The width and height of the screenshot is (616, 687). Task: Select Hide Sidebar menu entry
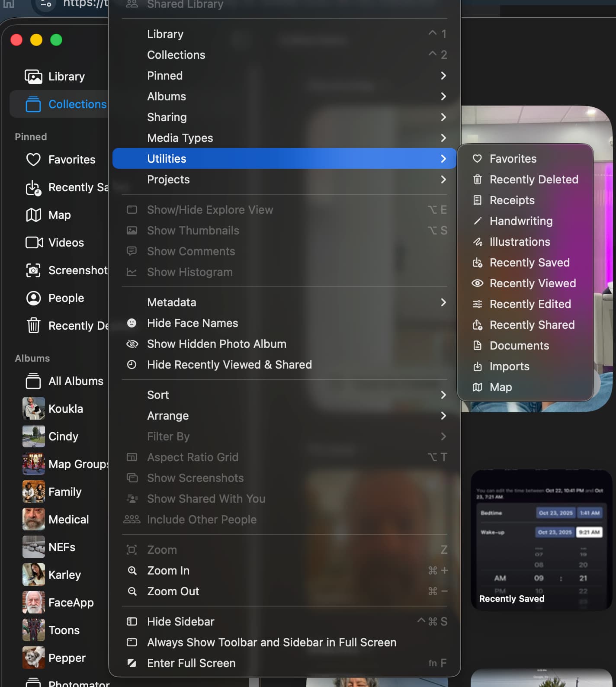point(180,622)
